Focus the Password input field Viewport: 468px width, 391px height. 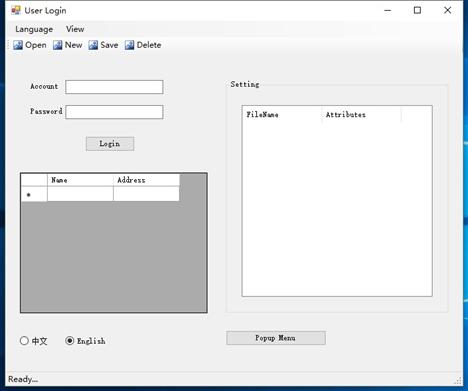coord(114,112)
